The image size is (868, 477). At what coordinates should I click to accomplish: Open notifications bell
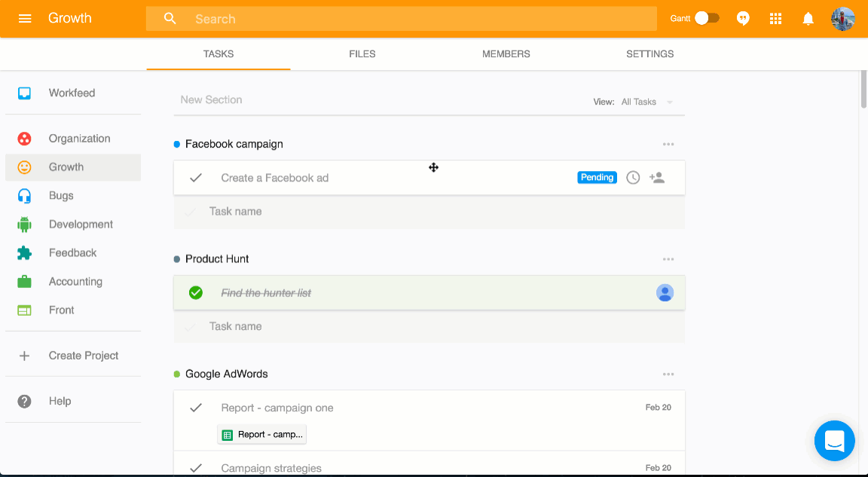click(x=808, y=19)
